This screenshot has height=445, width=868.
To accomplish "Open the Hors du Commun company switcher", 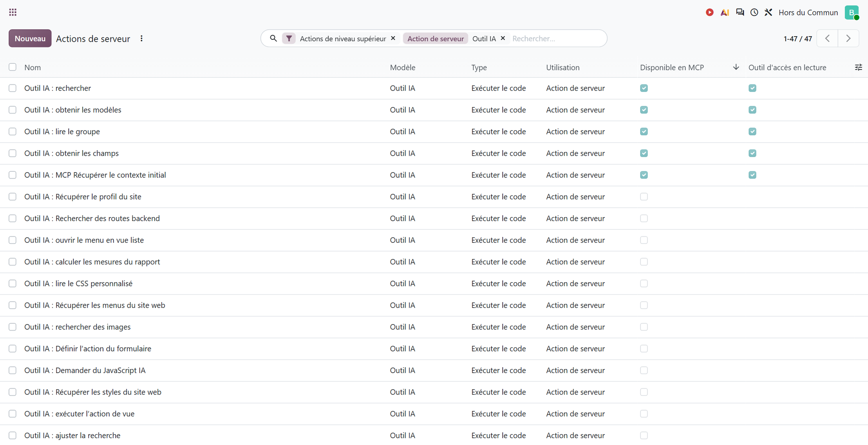I will (808, 12).
